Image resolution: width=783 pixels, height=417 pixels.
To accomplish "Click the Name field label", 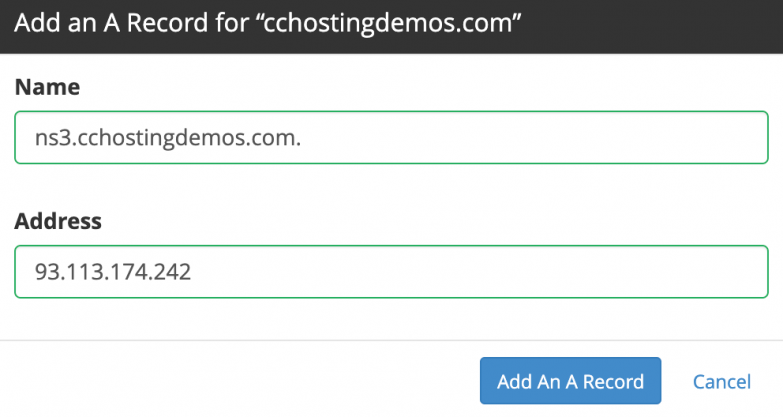I will tap(47, 87).
